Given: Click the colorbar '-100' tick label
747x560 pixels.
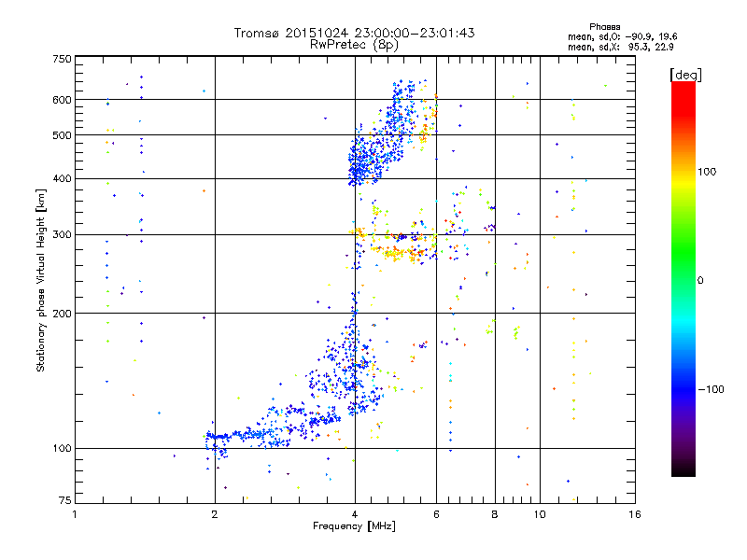Looking at the screenshot, I should point(711,389).
